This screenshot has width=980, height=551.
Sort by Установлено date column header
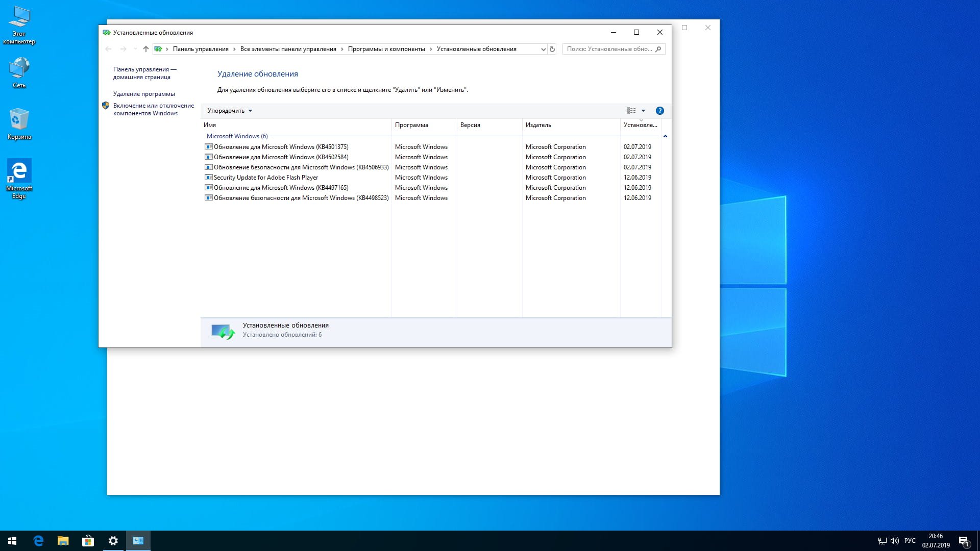(x=641, y=125)
